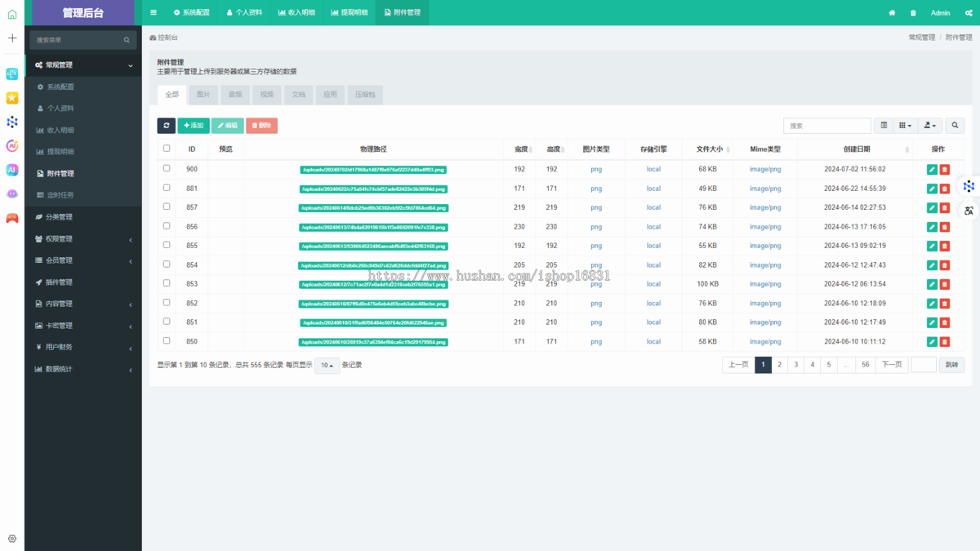This screenshot has width=980, height=551.
Task: Click the home icon in top header
Action: tap(892, 13)
